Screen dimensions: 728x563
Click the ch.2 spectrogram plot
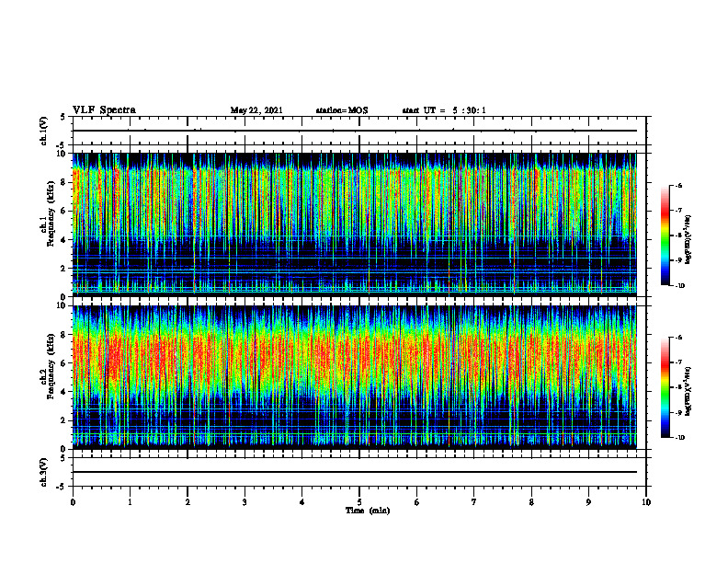355,377
